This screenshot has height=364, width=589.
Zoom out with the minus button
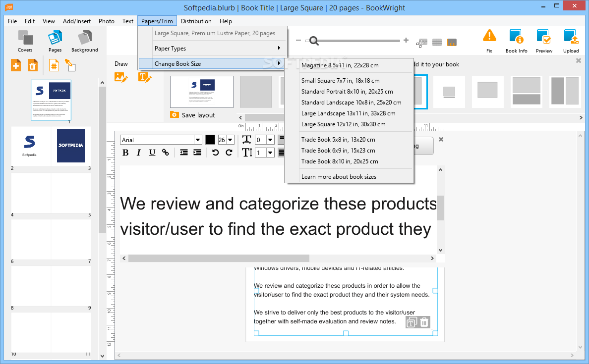click(x=298, y=40)
